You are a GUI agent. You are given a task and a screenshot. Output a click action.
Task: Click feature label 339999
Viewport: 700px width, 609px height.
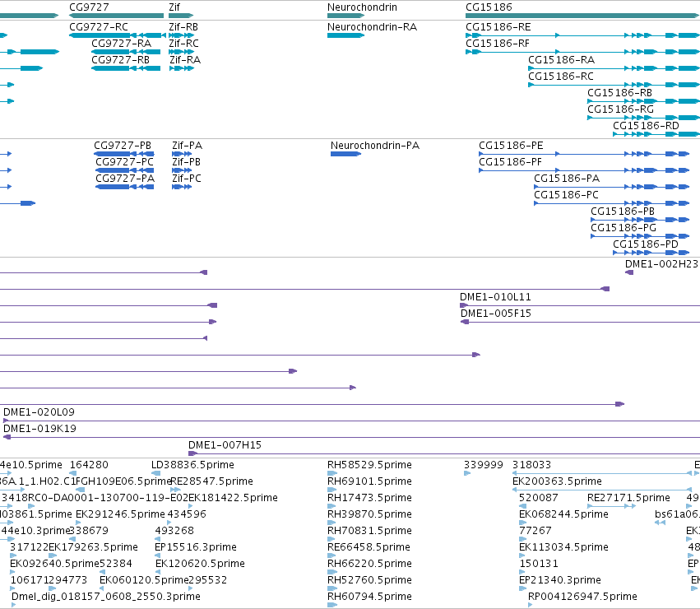484,465
